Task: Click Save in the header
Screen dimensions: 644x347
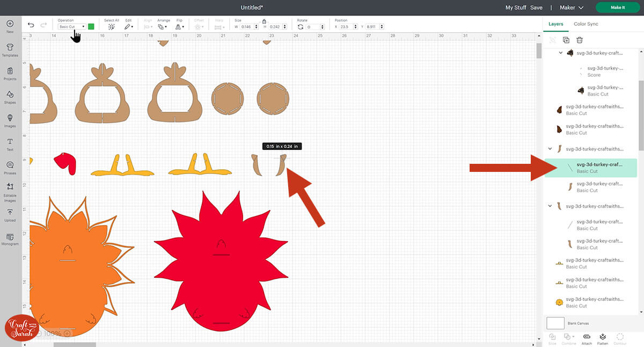Action: click(536, 8)
